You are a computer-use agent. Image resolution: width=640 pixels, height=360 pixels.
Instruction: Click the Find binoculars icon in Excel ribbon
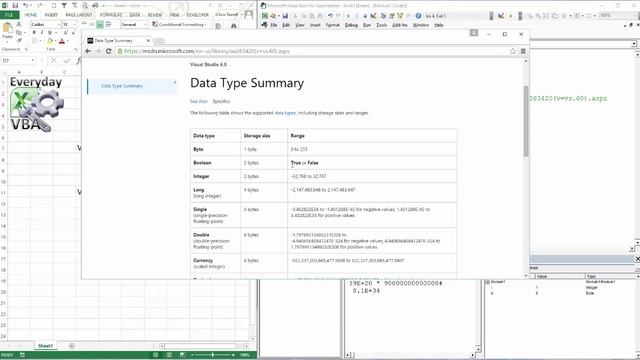click(233, 26)
